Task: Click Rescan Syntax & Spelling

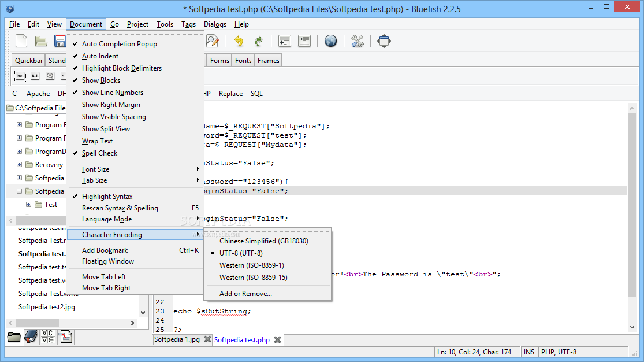Action: (135, 208)
